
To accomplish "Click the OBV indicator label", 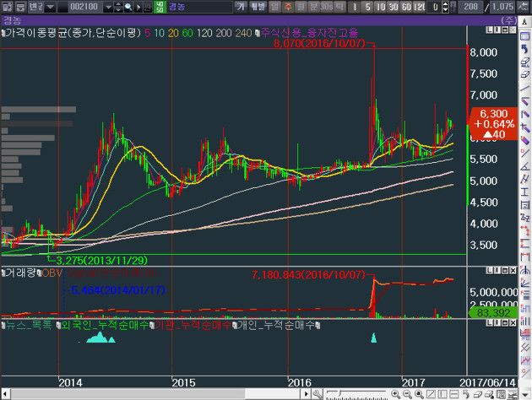I will [x=52, y=273].
